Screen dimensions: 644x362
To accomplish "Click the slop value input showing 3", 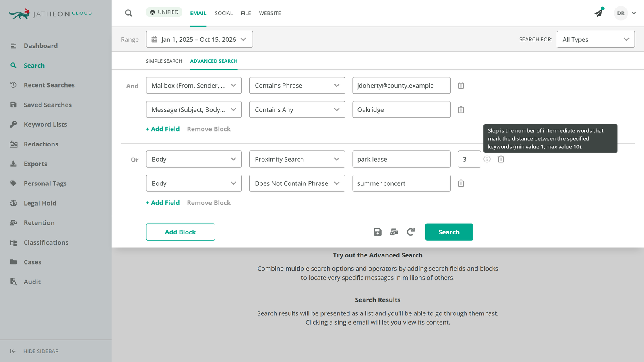I will click(469, 159).
